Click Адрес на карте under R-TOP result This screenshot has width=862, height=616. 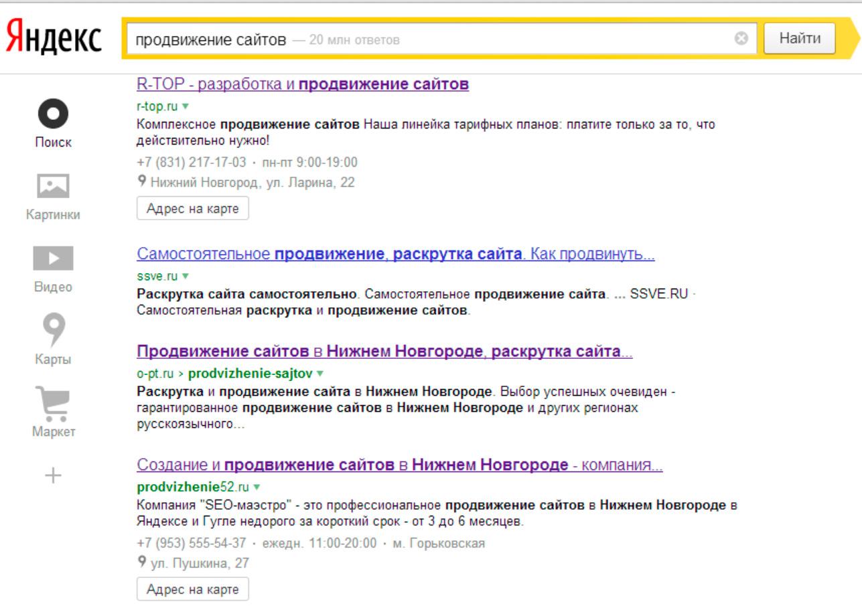[x=192, y=208]
